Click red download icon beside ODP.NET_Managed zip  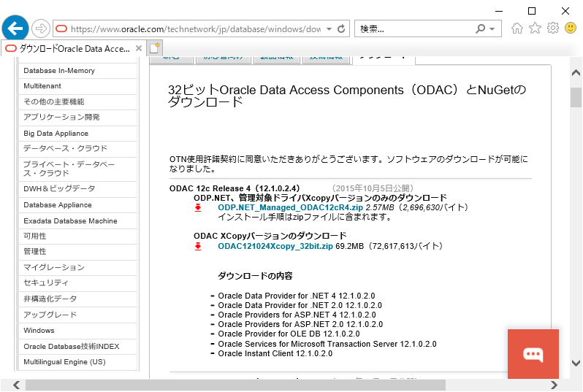198,208
